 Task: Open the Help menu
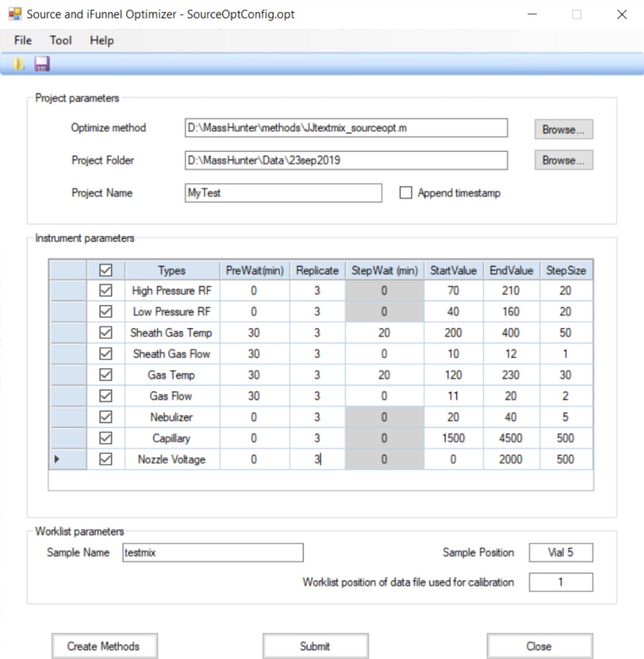101,40
